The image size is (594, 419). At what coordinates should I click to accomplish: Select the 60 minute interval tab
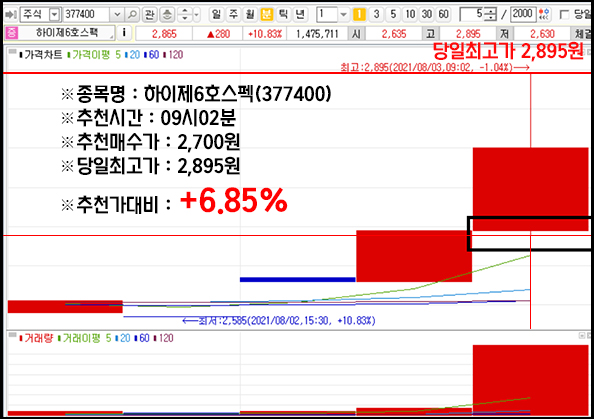point(444,15)
